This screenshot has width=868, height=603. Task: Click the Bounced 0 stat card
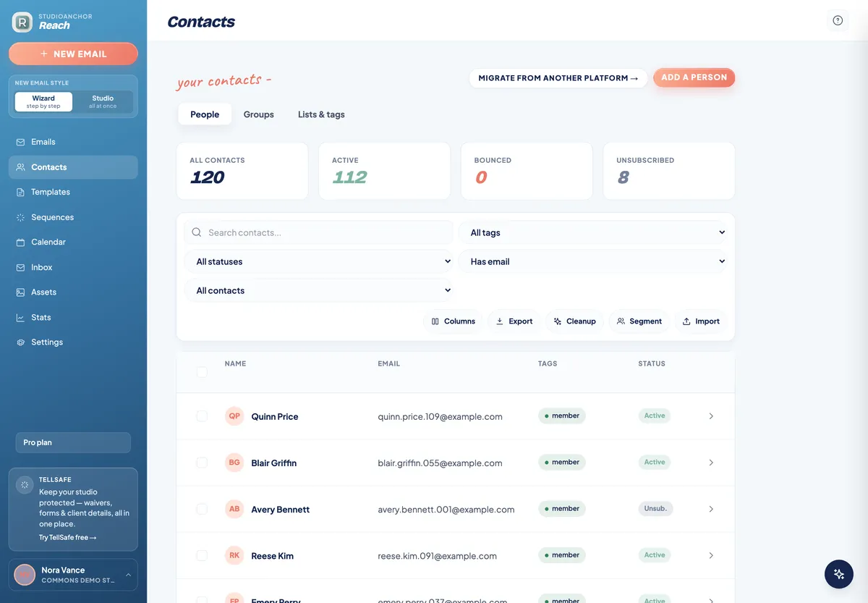pyautogui.click(x=527, y=171)
